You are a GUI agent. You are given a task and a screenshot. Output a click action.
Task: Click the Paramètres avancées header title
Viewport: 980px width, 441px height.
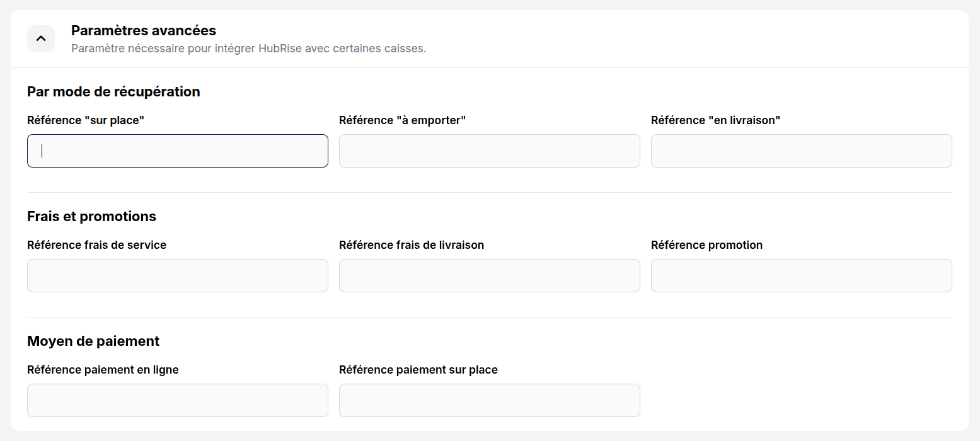pyautogui.click(x=143, y=30)
